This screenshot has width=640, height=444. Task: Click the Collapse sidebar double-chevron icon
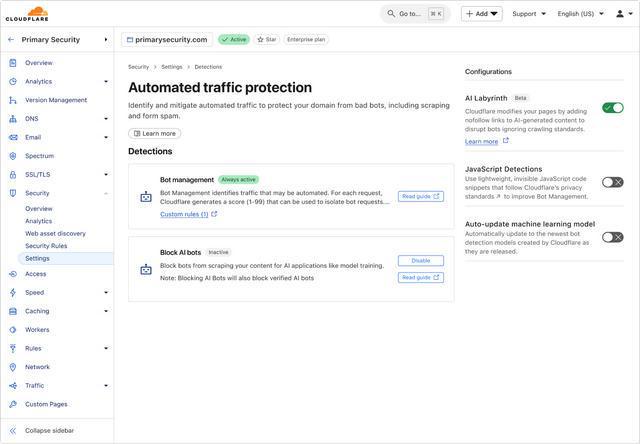pyautogui.click(x=13, y=431)
